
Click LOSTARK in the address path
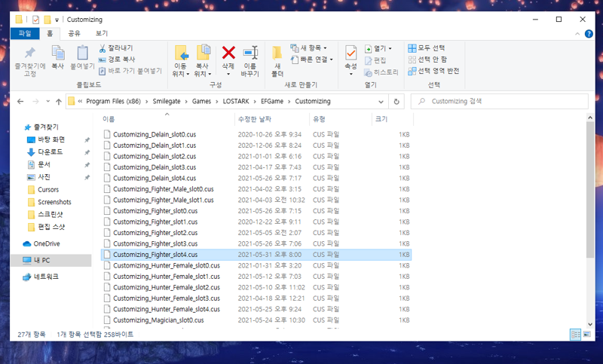(236, 102)
